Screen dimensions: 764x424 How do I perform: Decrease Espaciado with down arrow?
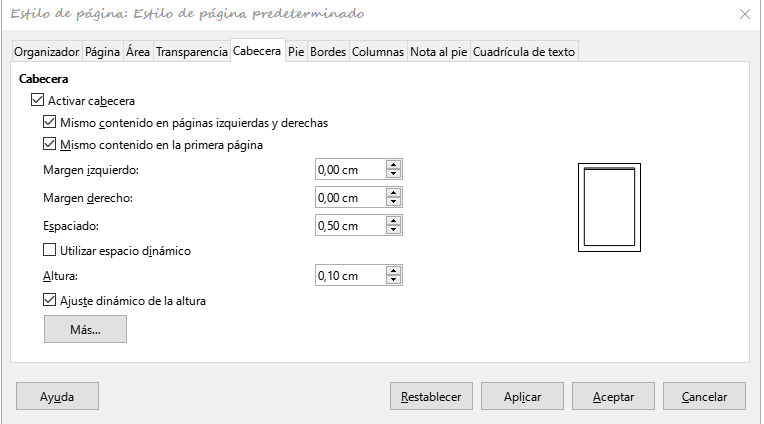point(393,230)
